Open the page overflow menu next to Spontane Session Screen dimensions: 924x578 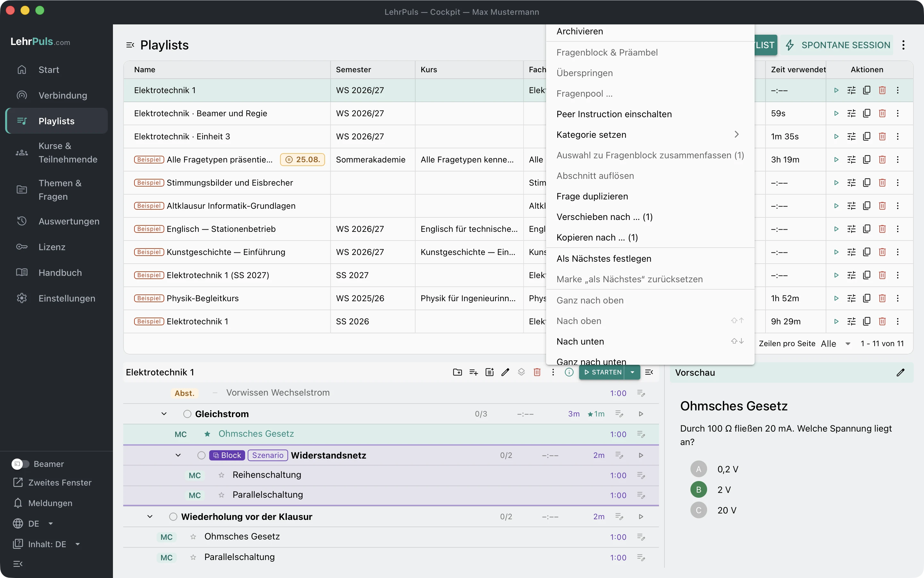click(x=903, y=45)
